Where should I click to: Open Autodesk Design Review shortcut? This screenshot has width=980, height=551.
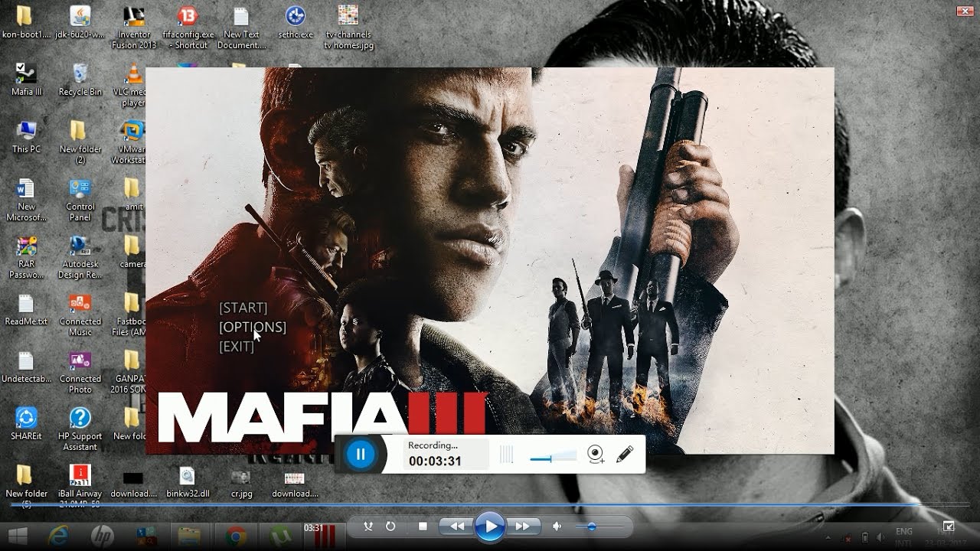click(x=80, y=257)
